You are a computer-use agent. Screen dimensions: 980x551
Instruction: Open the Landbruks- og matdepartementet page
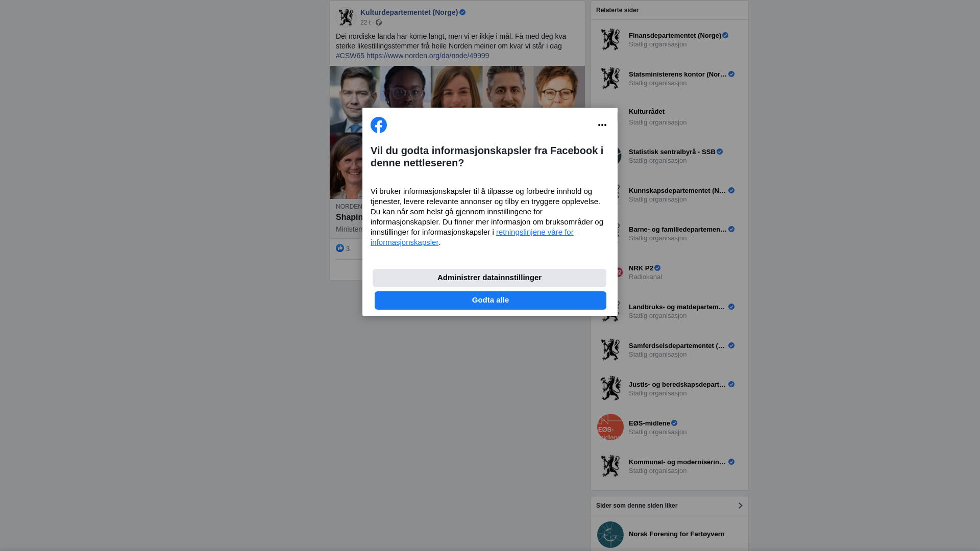coord(678,307)
